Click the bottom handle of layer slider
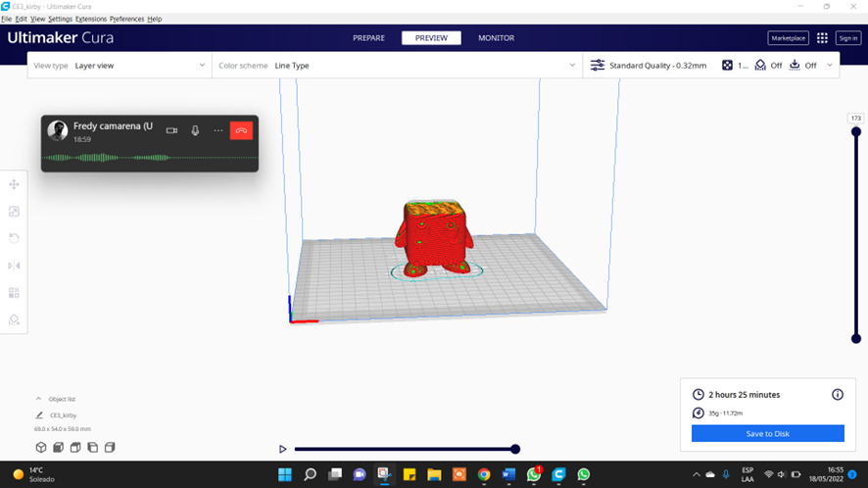 pos(856,338)
